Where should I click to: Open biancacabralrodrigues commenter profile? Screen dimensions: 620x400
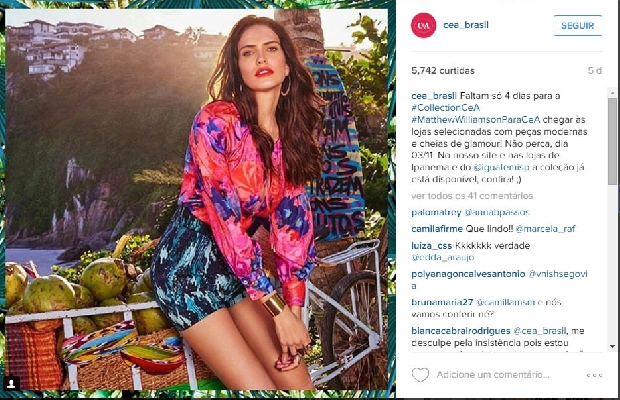point(461,330)
